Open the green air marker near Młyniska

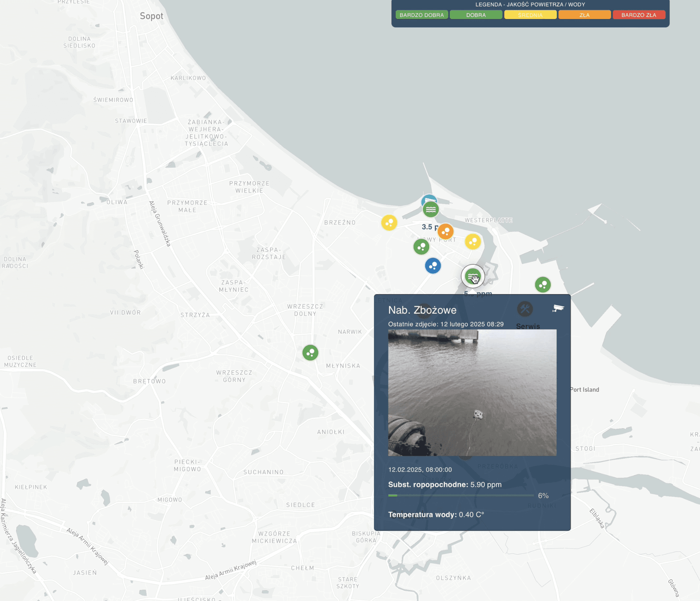(x=310, y=353)
